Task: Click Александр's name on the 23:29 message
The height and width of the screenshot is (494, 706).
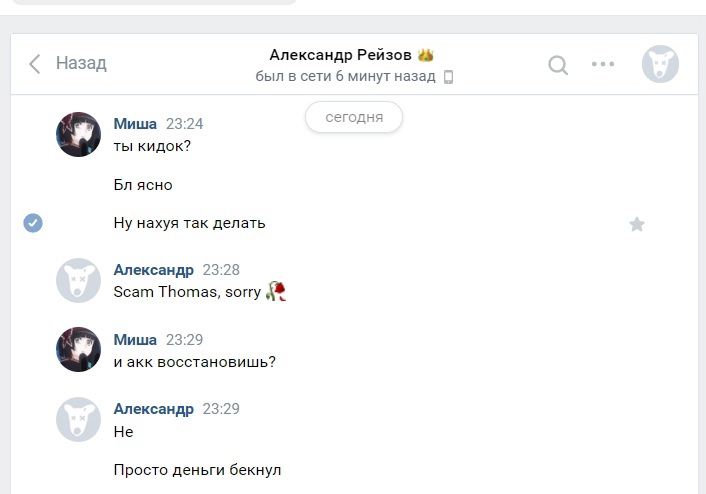Action: tap(153, 409)
